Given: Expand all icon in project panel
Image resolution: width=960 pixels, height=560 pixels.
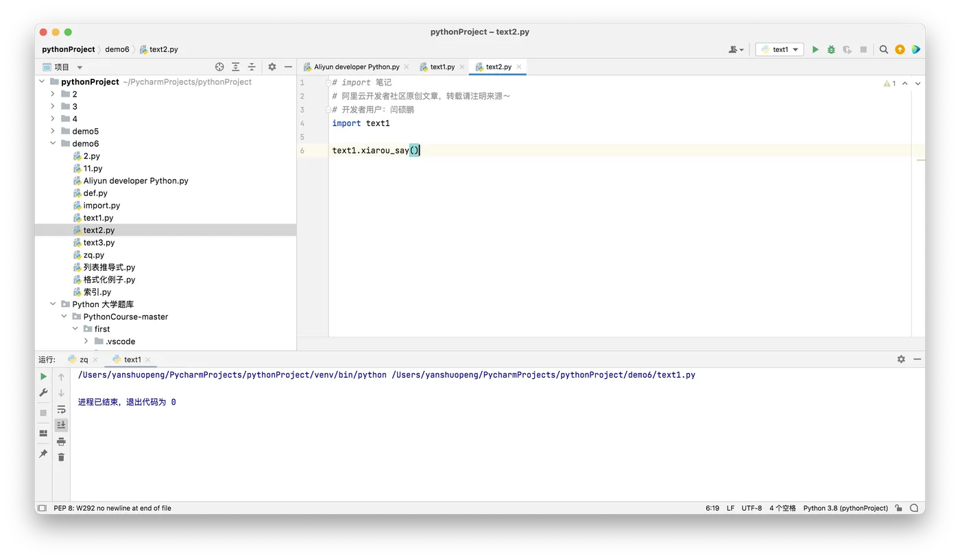Looking at the screenshot, I should [x=235, y=67].
